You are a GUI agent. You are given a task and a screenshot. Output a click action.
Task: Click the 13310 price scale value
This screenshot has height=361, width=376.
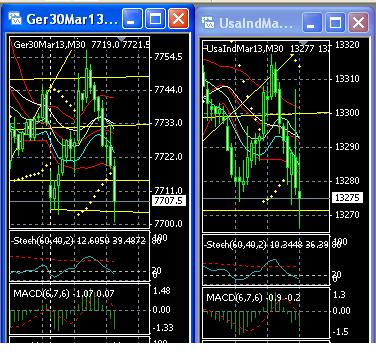click(347, 79)
